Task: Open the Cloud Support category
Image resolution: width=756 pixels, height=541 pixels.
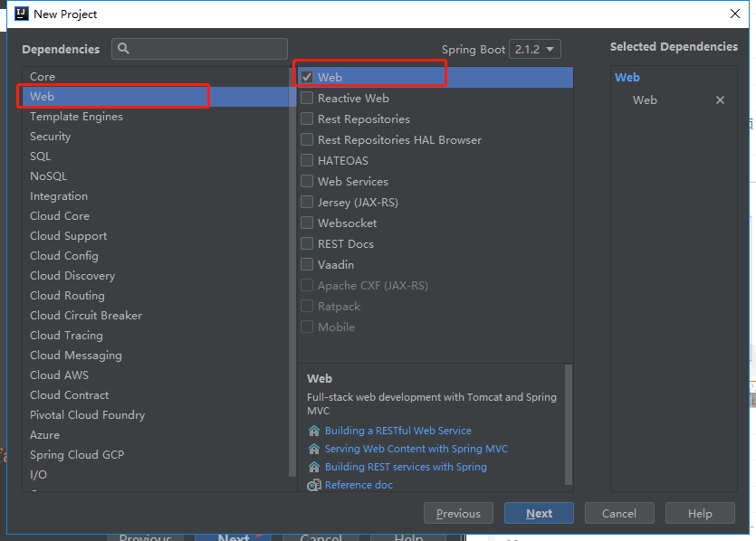Action: click(155, 235)
